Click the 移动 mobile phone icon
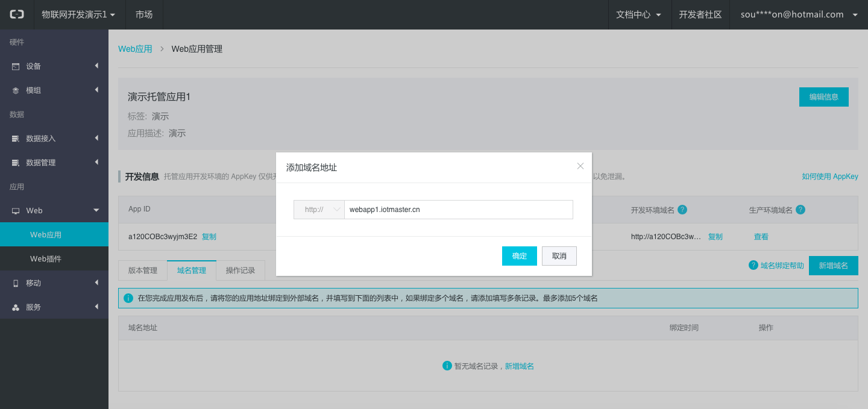Viewport: 868px width, 409px height. [x=16, y=283]
